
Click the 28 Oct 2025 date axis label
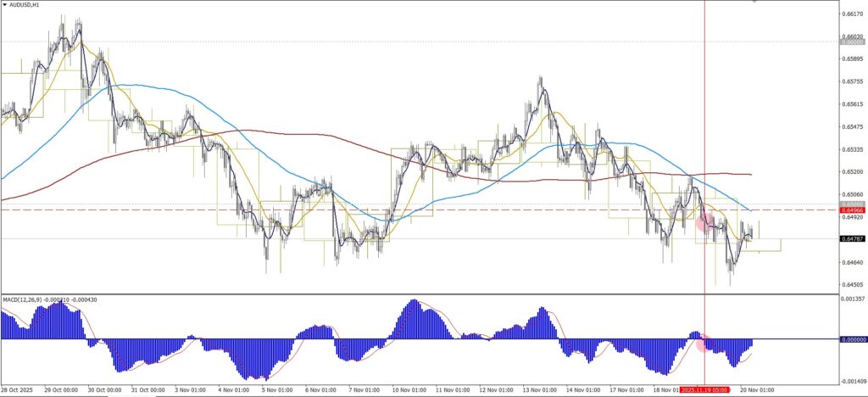[x=19, y=391]
